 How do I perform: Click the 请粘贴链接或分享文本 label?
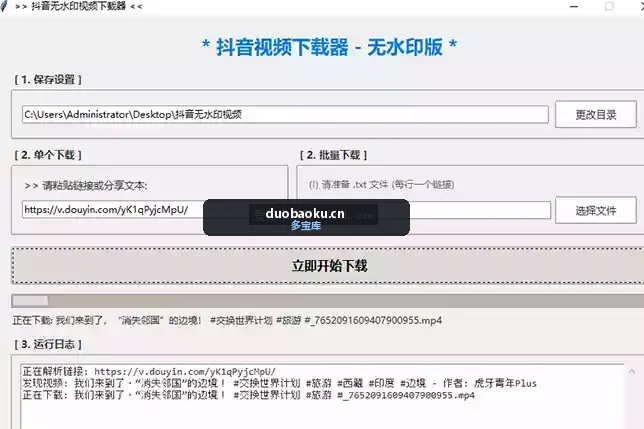click(86, 186)
